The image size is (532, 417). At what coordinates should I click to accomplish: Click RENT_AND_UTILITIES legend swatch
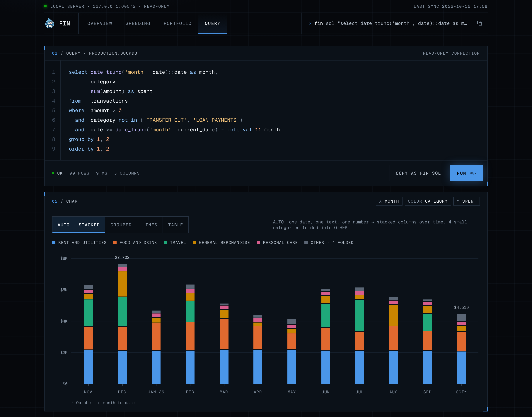tap(54, 242)
